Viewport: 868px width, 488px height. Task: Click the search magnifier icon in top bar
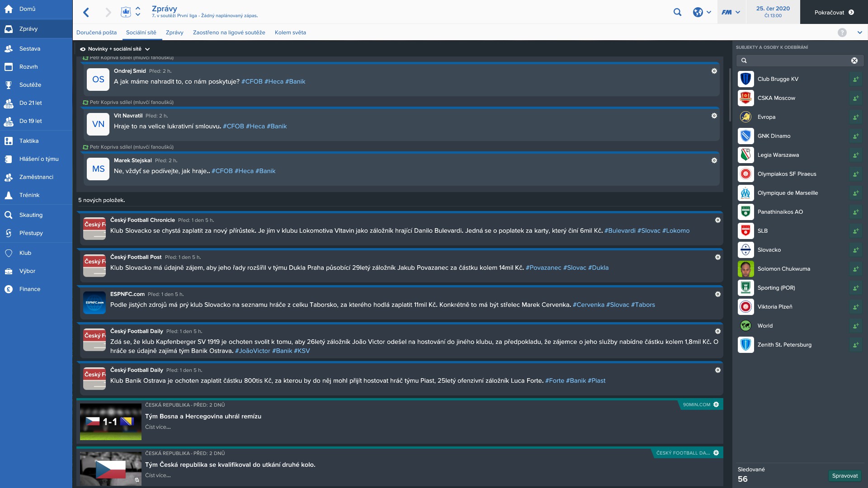point(677,12)
